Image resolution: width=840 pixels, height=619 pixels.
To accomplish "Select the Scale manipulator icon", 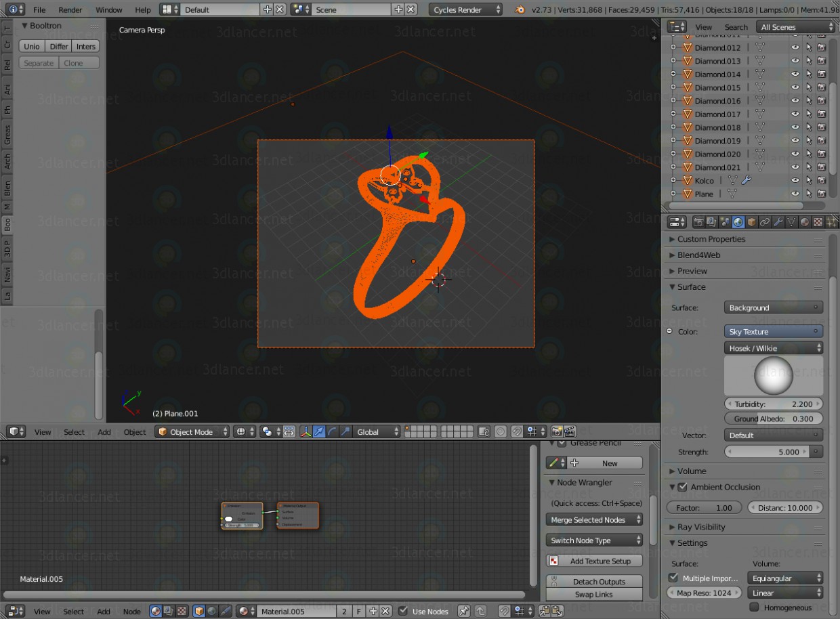I will click(x=345, y=432).
